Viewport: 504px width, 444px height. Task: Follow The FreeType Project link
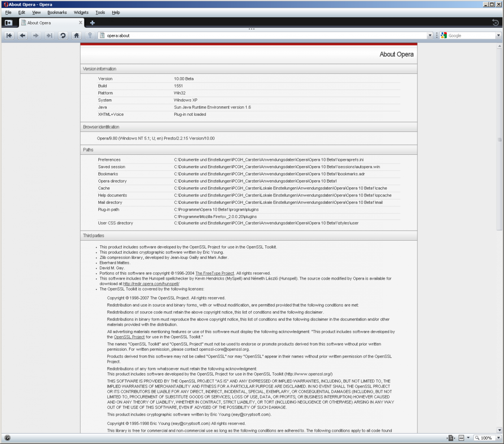tap(215, 273)
